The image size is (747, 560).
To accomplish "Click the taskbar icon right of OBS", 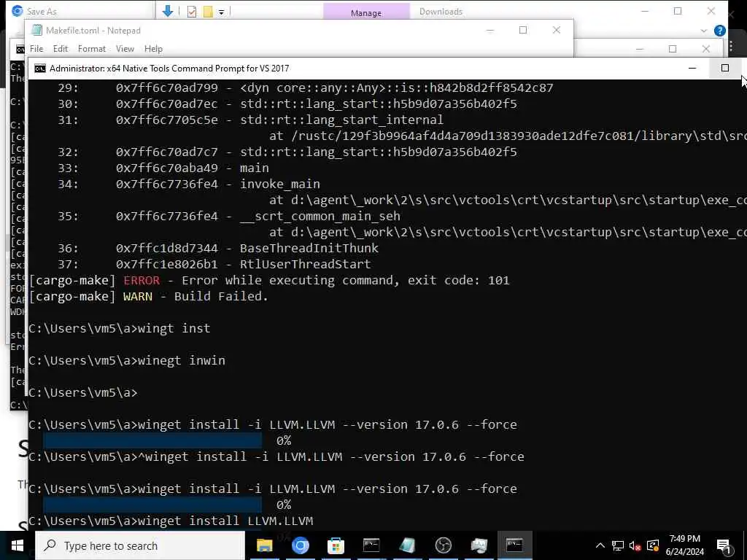I will (x=479, y=545).
